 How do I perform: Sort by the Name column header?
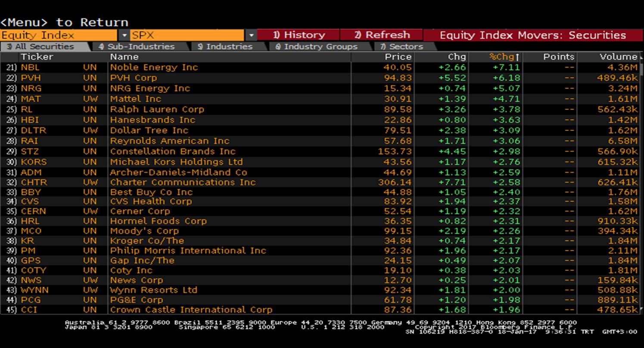click(x=124, y=57)
